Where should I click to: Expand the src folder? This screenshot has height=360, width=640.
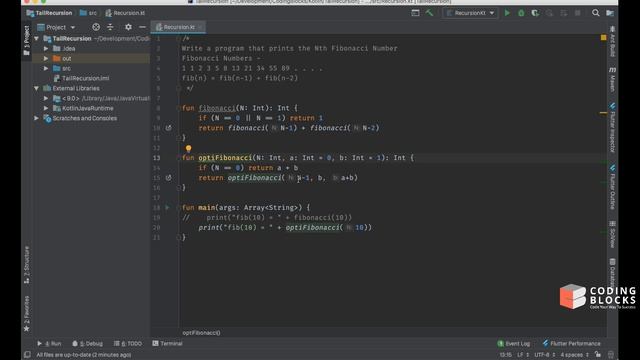[x=46, y=69]
